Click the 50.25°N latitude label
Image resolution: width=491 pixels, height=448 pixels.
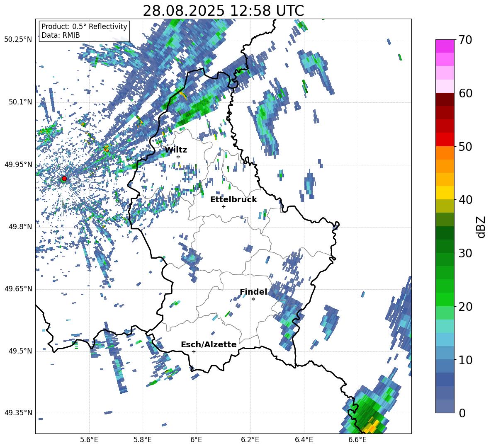(18, 40)
